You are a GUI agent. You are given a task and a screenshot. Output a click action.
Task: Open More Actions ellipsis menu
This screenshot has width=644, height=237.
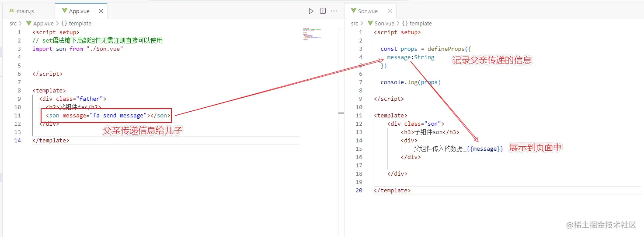tap(334, 11)
